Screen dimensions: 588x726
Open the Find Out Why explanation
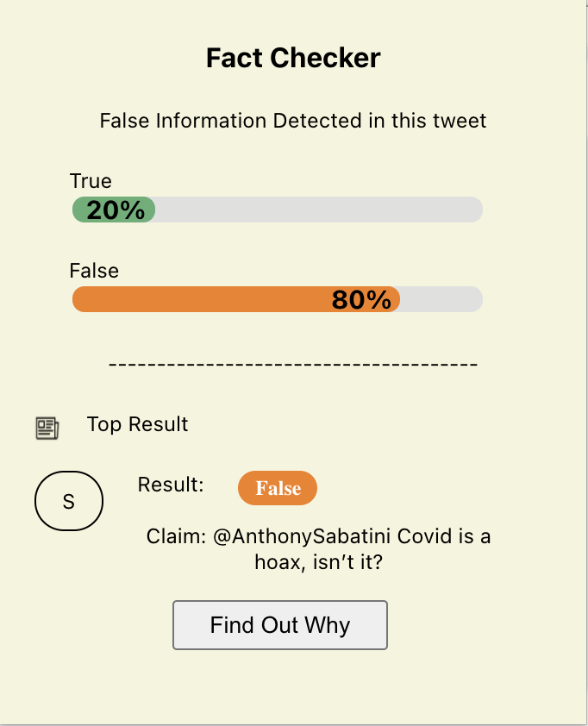click(279, 624)
